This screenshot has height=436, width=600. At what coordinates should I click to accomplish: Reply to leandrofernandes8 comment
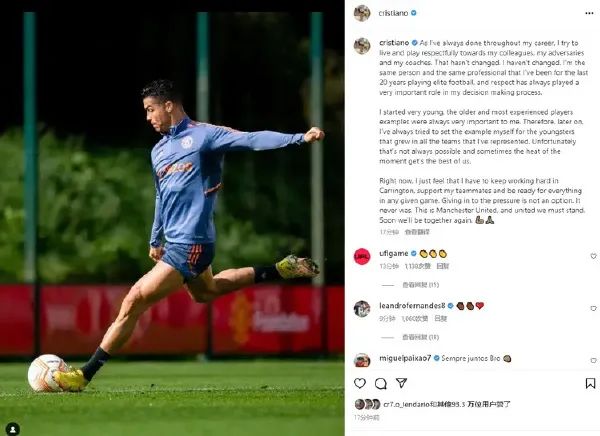pyautogui.click(x=440, y=318)
